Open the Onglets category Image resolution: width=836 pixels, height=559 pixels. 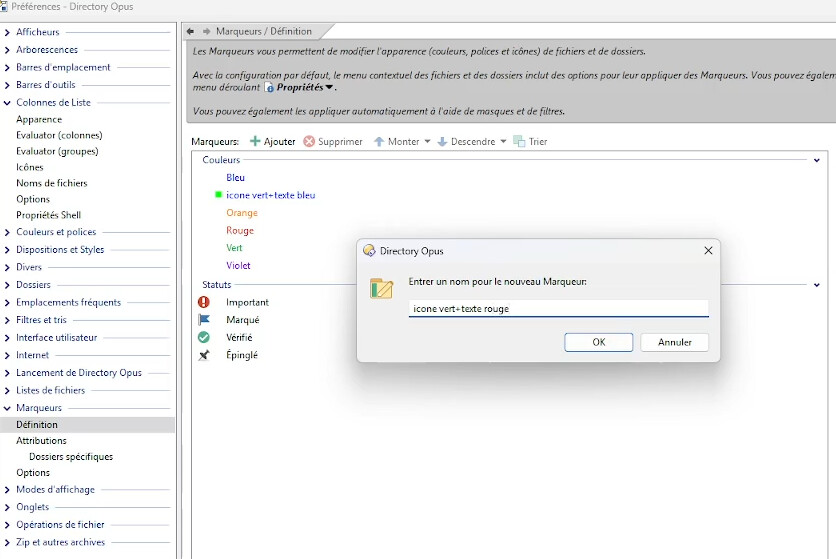pyautogui.click(x=33, y=507)
